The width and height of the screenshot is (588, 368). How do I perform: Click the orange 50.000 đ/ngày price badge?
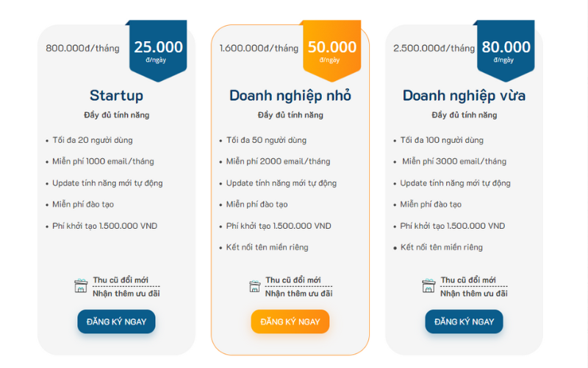(x=332, y=50)
